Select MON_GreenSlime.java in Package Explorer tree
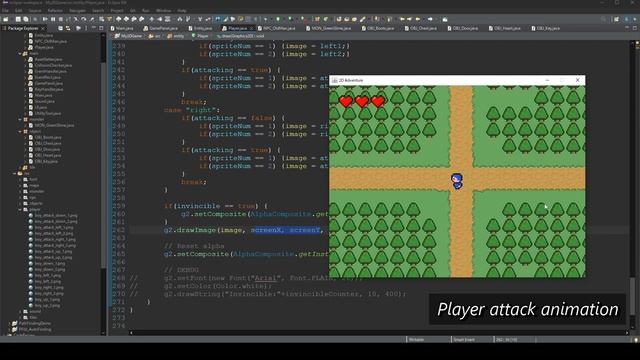Viewport: 640px width, 360px height. (x=51, y=126)
